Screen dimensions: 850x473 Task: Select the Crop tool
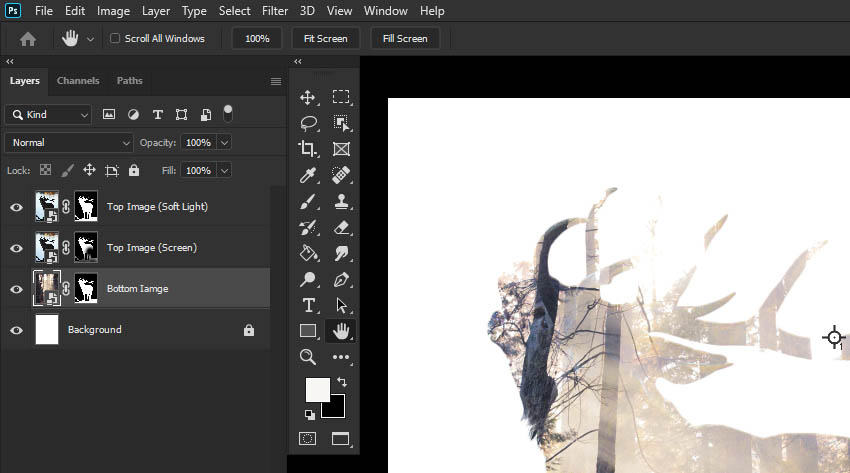coord(308,148)
